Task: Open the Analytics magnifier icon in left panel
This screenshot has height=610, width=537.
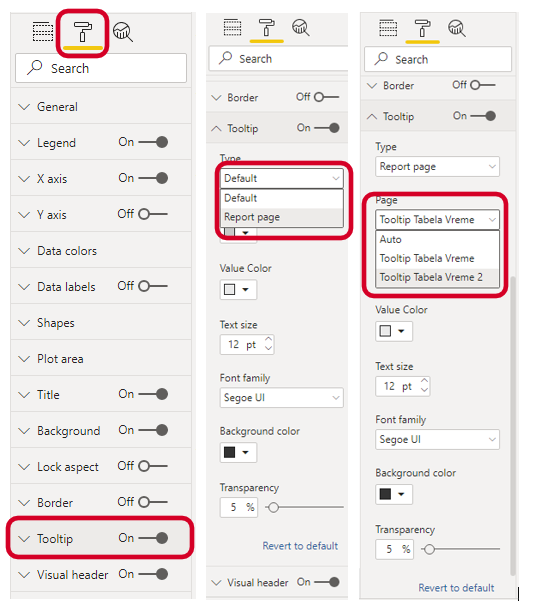Action: point(123,32)
